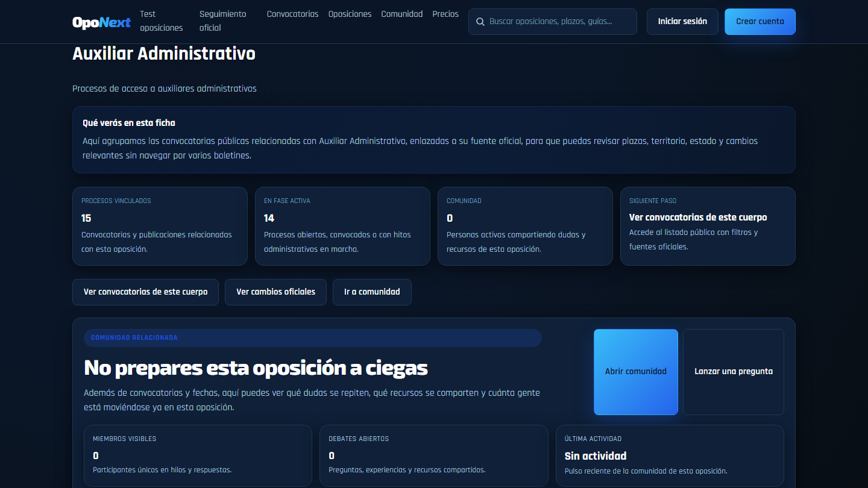Viewport: 868px width, 488px height.
Task: Click Iniciar sesión button
Action: (x=682, y=22)
